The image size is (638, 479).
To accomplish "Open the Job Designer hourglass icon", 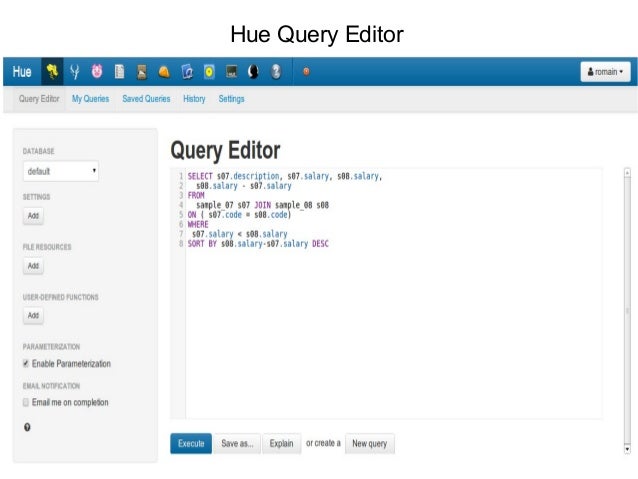I will point(142,72).
